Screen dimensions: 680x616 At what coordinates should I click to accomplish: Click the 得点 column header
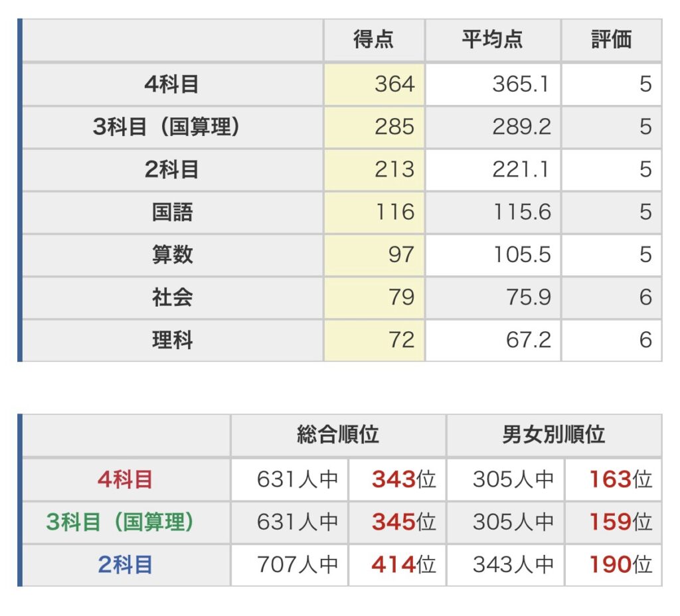373,40
